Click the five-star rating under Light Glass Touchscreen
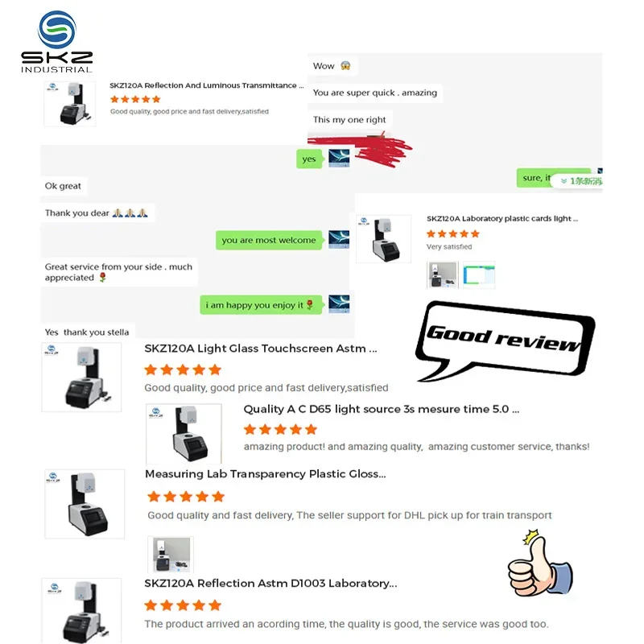 click(x=183, y=370)
